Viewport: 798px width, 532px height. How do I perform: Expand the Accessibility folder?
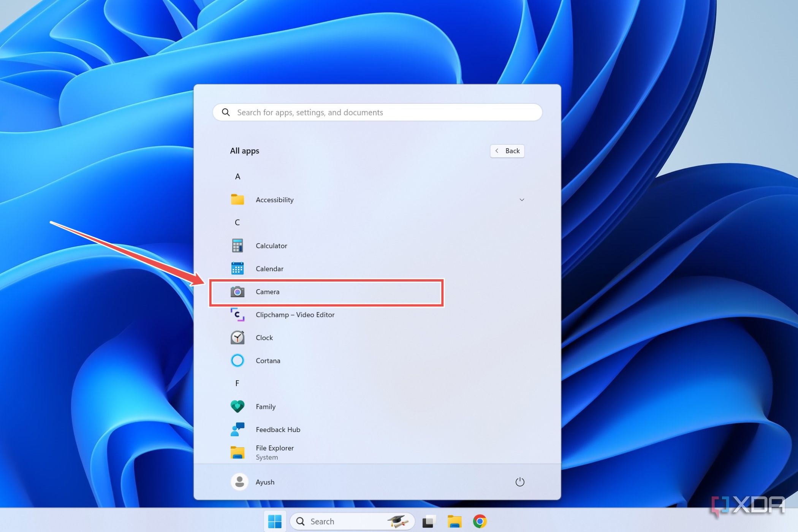pyautogui.click(x=522, y=199)
